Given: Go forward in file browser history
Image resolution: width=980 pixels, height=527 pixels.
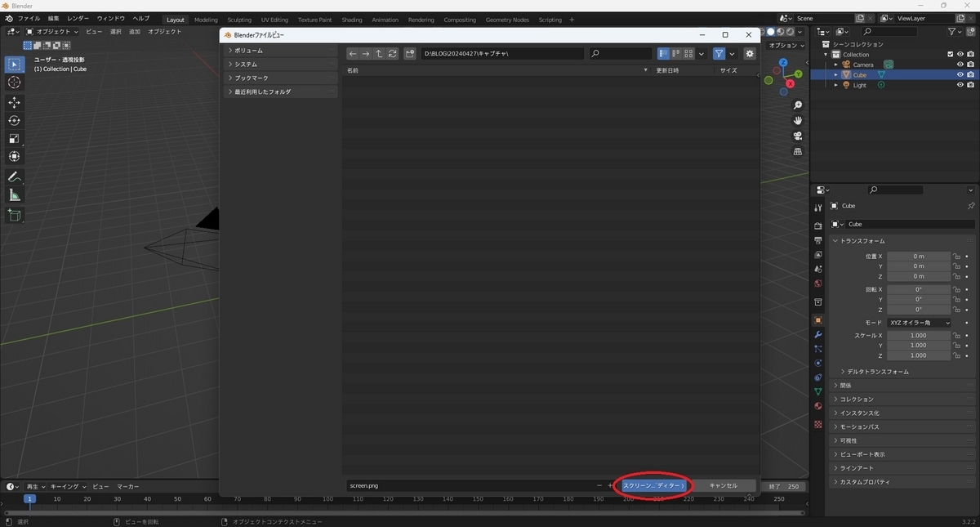Looking at the screenshot, I should pos(366,54).
